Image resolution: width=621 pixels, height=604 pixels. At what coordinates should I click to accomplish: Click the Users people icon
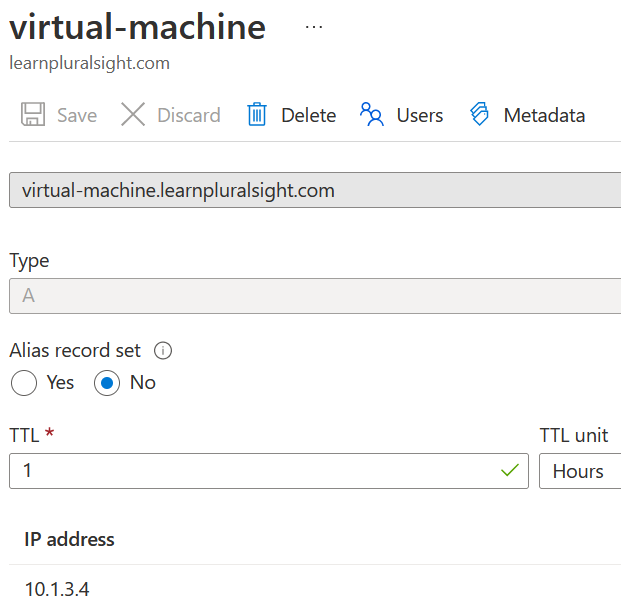click(x=372, y=115)
